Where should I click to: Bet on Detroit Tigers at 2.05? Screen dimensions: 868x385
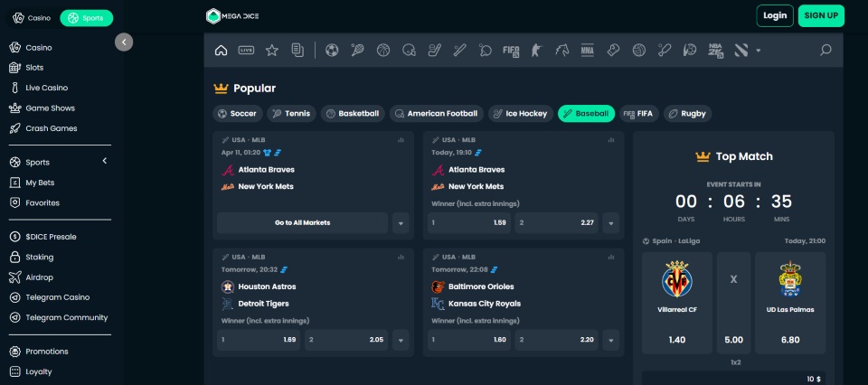tap(346, 340)
